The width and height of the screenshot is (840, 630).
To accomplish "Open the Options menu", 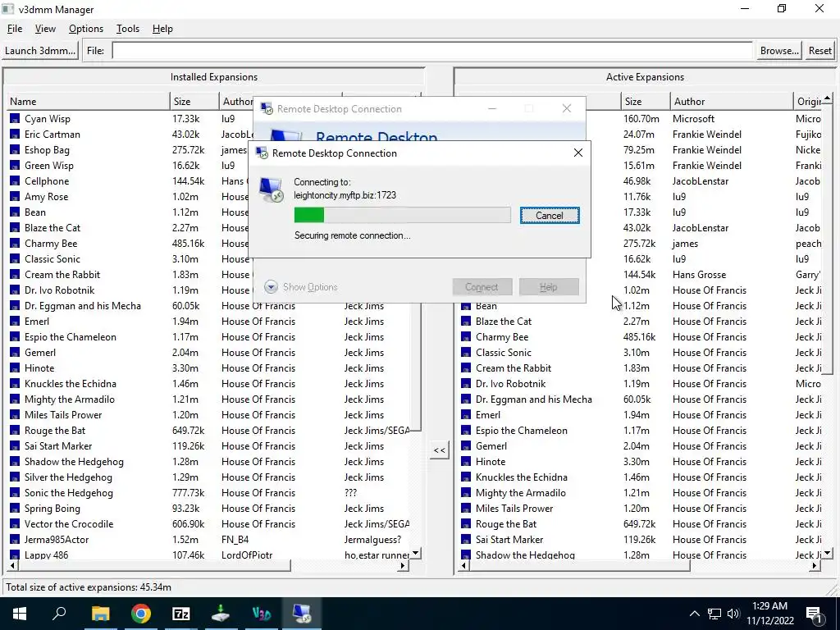I will pyautogui.click(x=85, y=29).
